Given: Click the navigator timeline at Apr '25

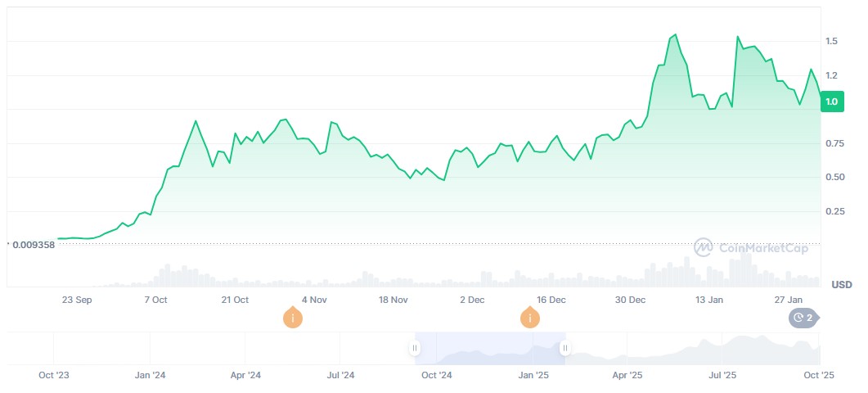Looking at the screenshot, I should (x=627, y=375).
